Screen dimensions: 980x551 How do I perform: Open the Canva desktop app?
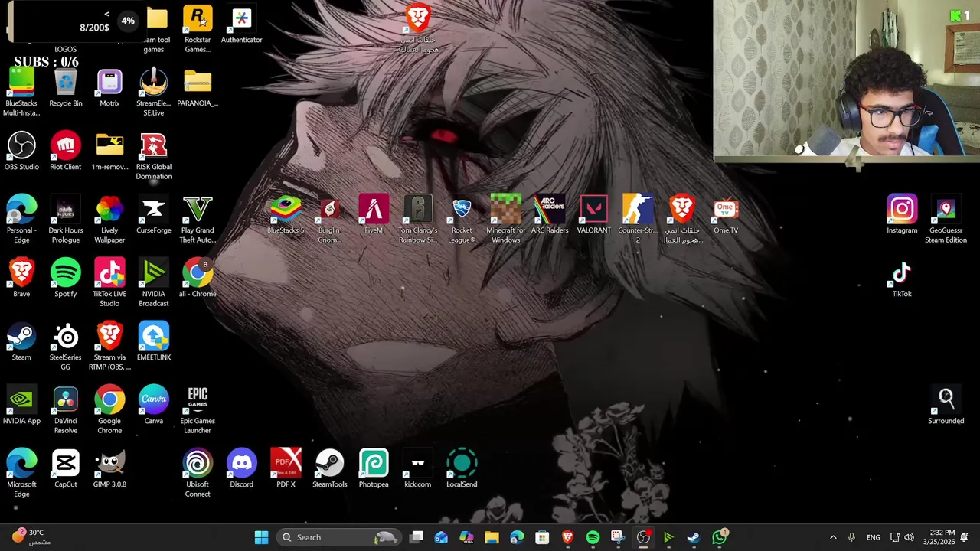coord(154,405)
